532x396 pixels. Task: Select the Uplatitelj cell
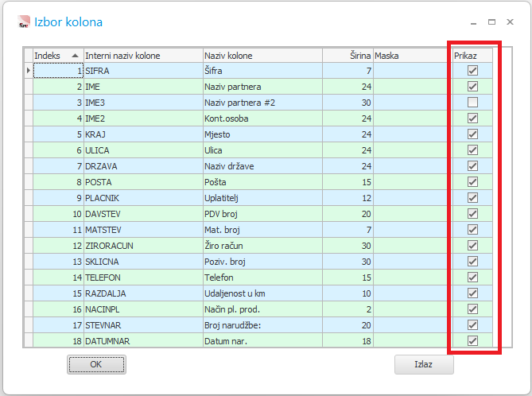click(262, 198)
